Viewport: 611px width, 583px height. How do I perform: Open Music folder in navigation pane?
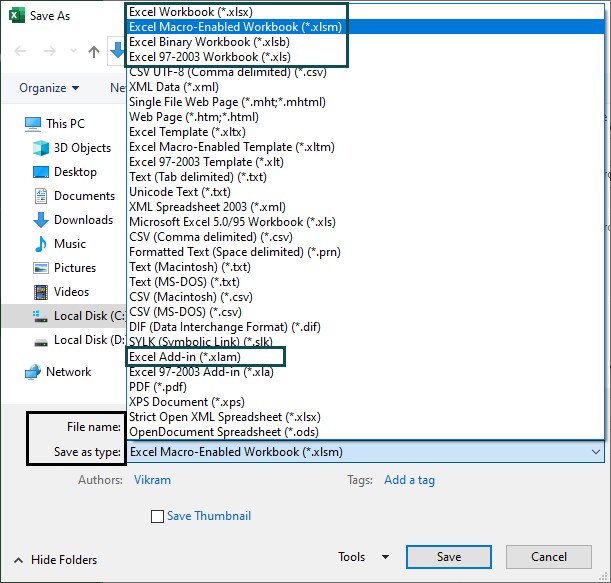pyautogui.click(x=70, y=244)
